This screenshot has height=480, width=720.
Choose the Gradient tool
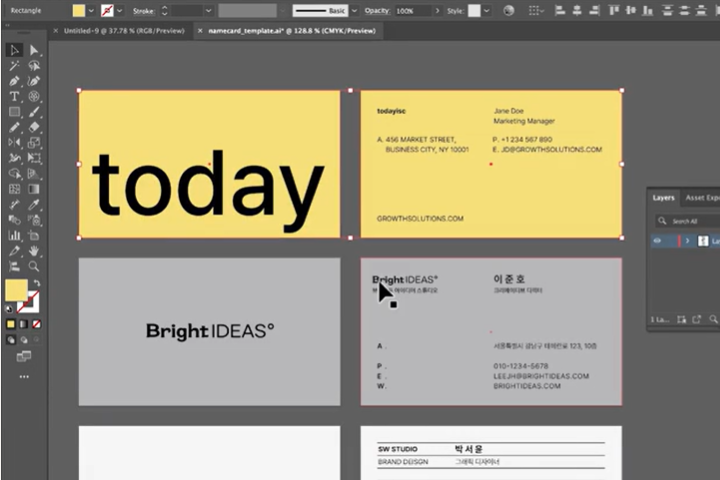coord(34,189)
